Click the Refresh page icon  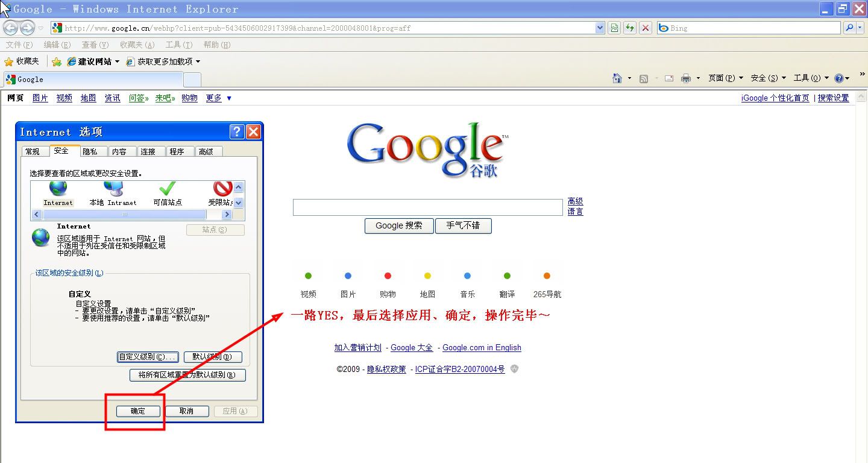tap(630, 28)
